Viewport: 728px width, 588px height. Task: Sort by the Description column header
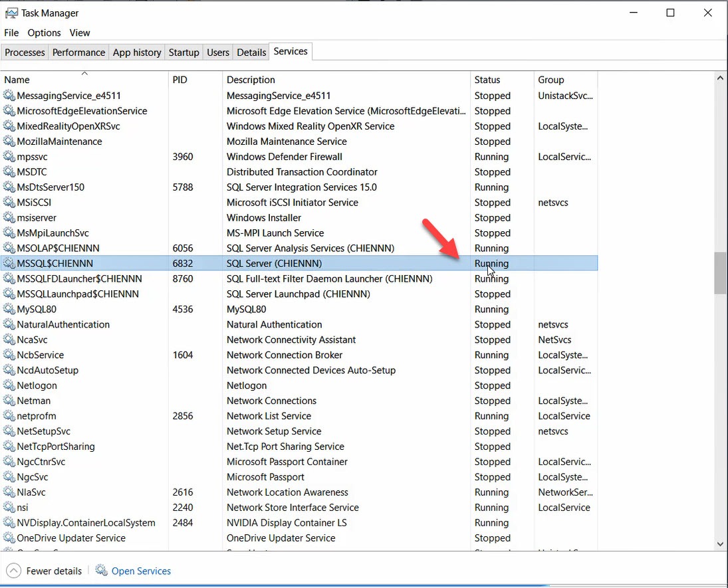click(346, 79)
